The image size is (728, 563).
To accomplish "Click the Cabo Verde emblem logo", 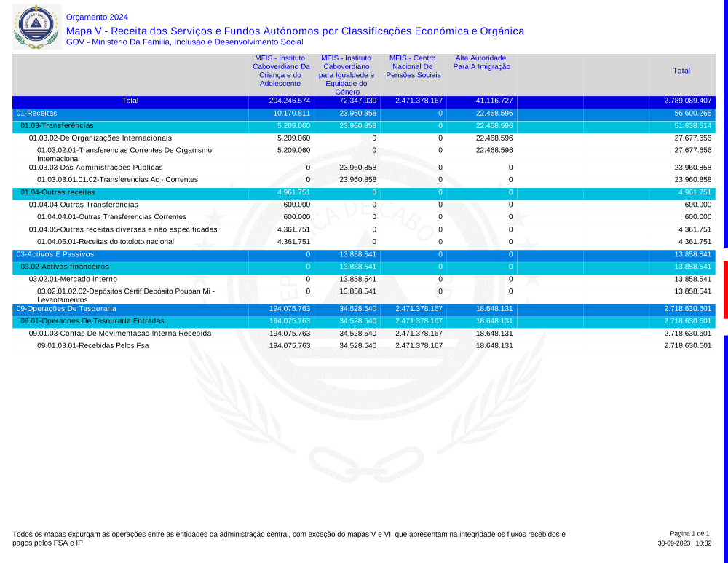I will click(34, 26).
